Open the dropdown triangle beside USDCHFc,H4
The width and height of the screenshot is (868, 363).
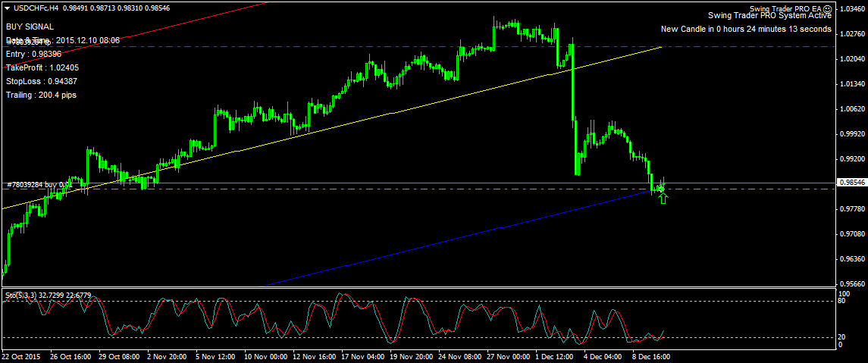tap(7, 8)
